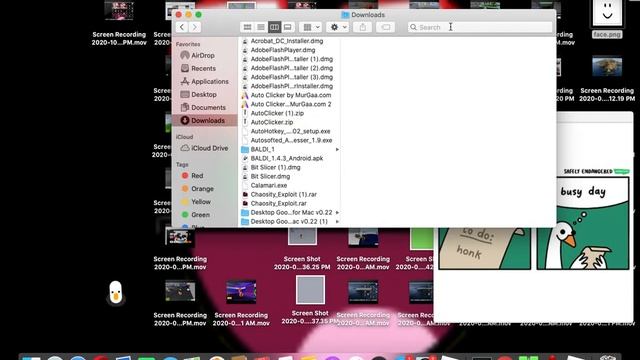Click the Share toolbar button
This screenshot has height=360, width=640.
[362, 27]
